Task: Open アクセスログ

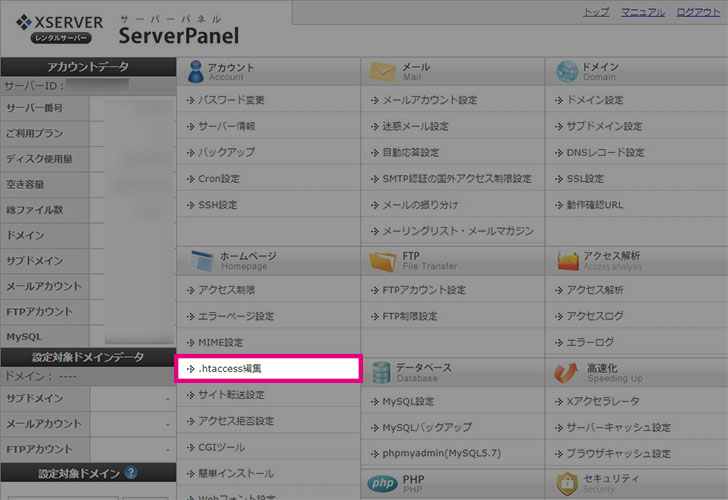Action: pyautogui.click(x=595, y=316)
